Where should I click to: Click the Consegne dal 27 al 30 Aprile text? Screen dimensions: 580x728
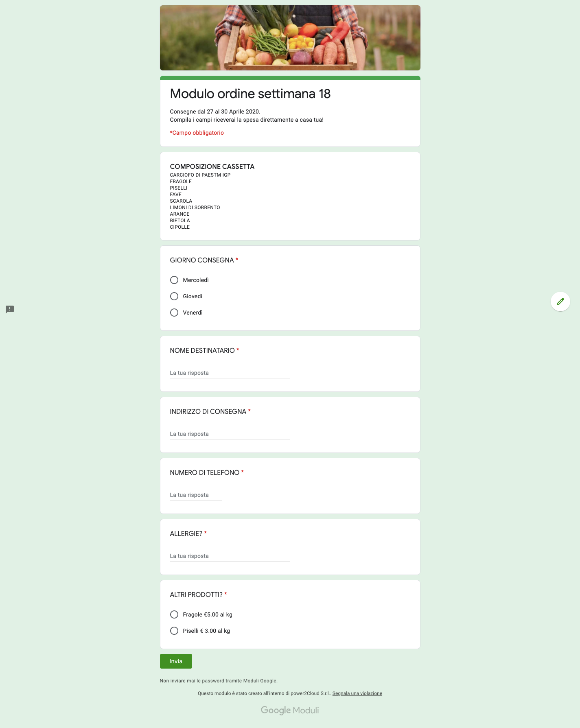[215, 111]
